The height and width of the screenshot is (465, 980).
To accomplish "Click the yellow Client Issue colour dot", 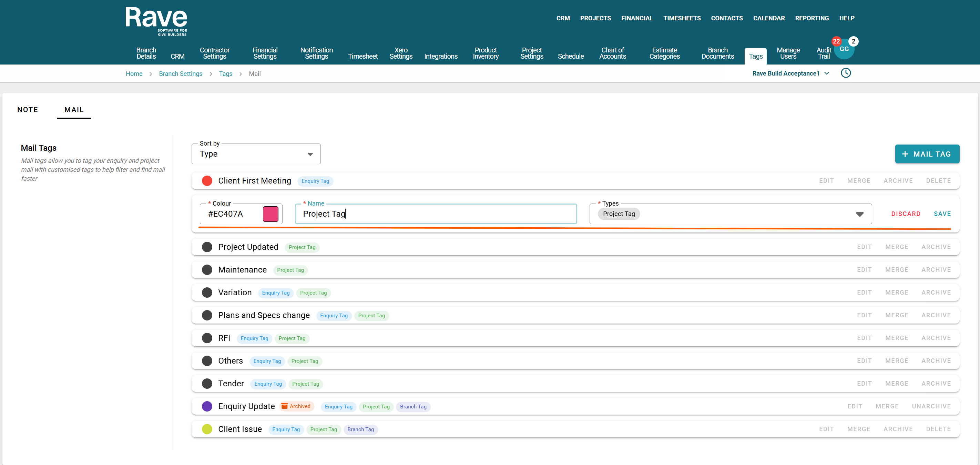I will (207, 429).
